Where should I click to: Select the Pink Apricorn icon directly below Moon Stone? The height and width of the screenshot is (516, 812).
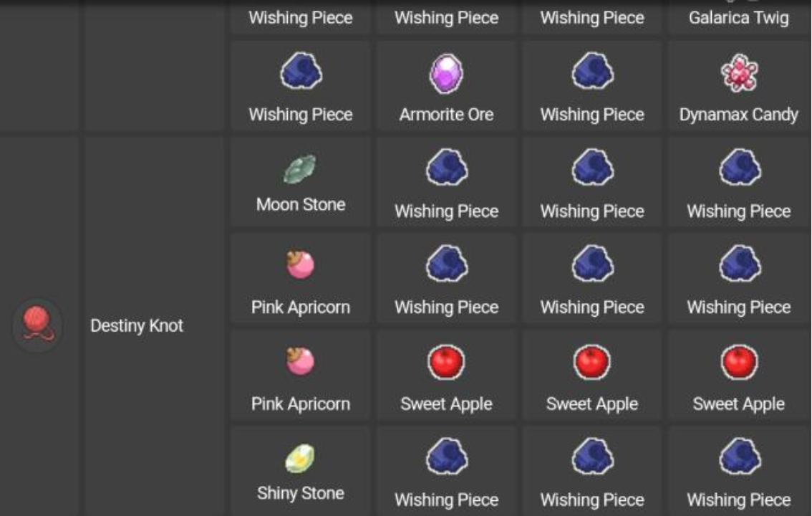300,267
